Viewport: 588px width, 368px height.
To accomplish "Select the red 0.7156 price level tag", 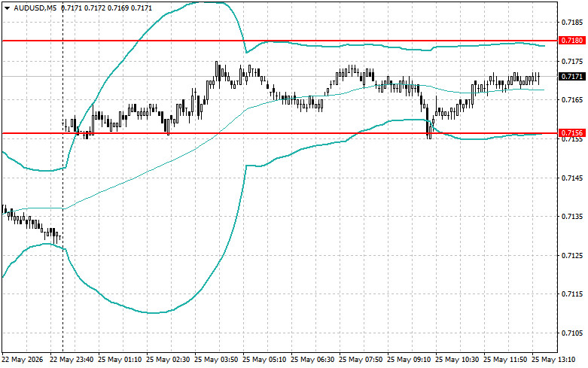I will [x=571, y=133].
